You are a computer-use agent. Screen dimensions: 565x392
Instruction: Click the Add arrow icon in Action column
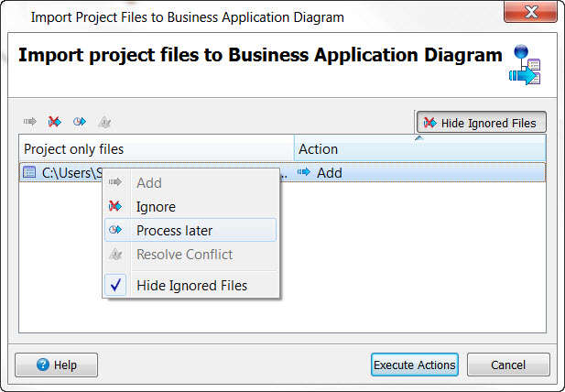click(x=304, y=172)
